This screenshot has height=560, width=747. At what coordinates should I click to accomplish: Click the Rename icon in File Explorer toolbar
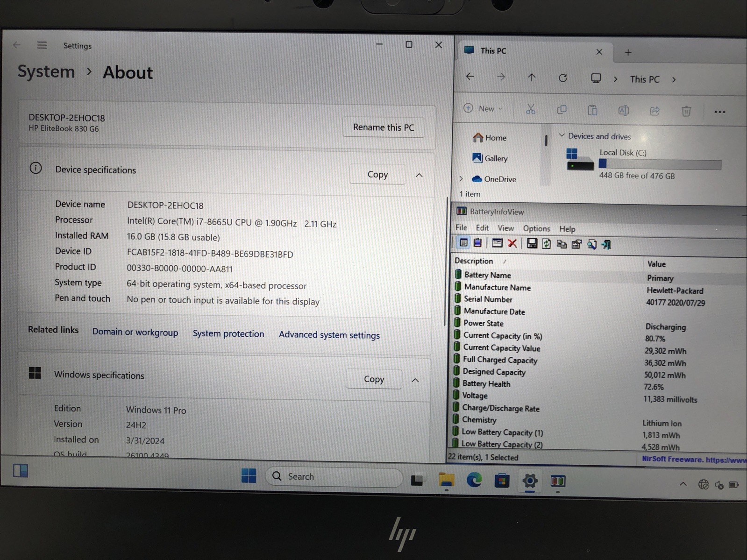click(x=623, y=111)
